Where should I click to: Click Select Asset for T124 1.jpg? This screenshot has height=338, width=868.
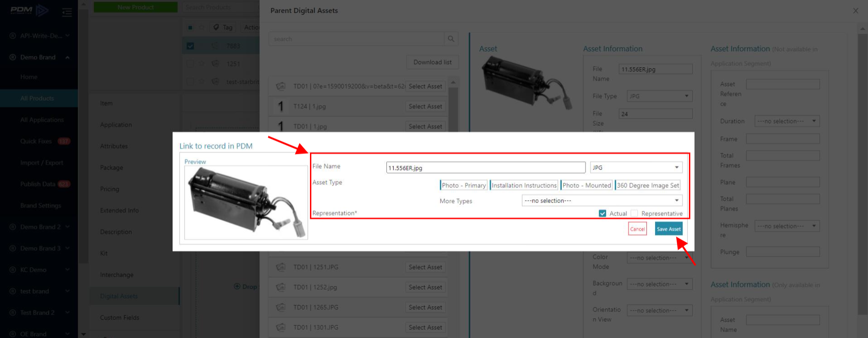pos(425,106)
